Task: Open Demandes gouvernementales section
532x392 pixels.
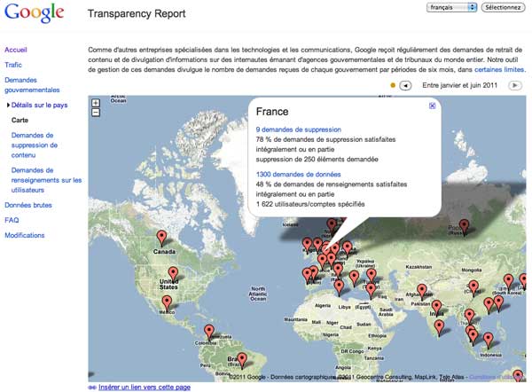Action: pos(32,85)
